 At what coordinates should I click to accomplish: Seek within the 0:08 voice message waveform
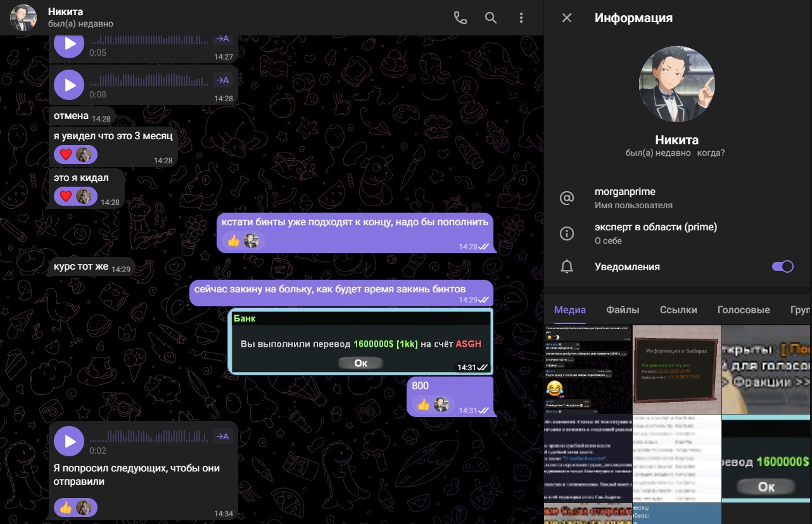coord(149,80)
